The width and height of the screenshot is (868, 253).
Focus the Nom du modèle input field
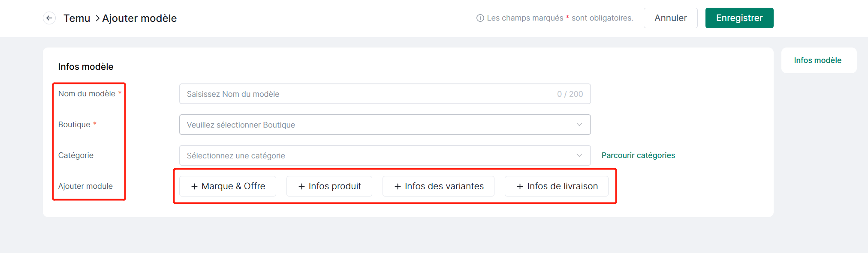click(x=385, y=94)
